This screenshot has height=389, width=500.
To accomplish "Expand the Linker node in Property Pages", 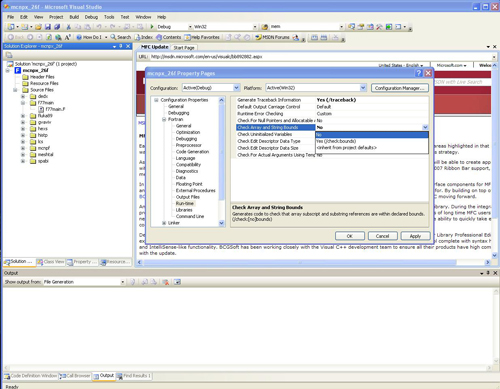I will click(x=164, y=223).
